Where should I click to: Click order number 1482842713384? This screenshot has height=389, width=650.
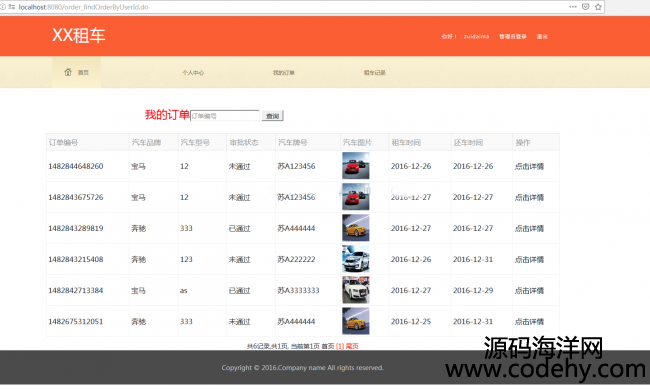point(76,291)
